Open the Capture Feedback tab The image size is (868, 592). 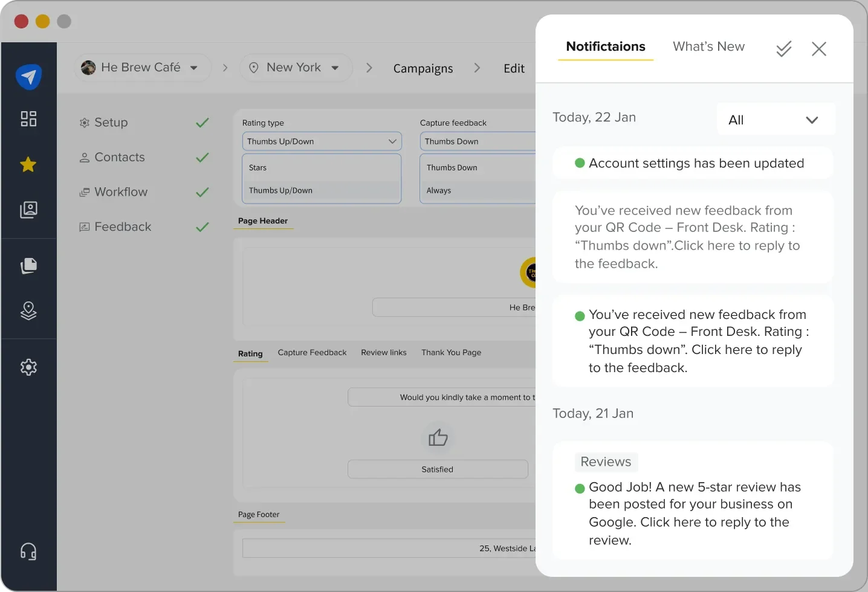click(x=312, y=352)
